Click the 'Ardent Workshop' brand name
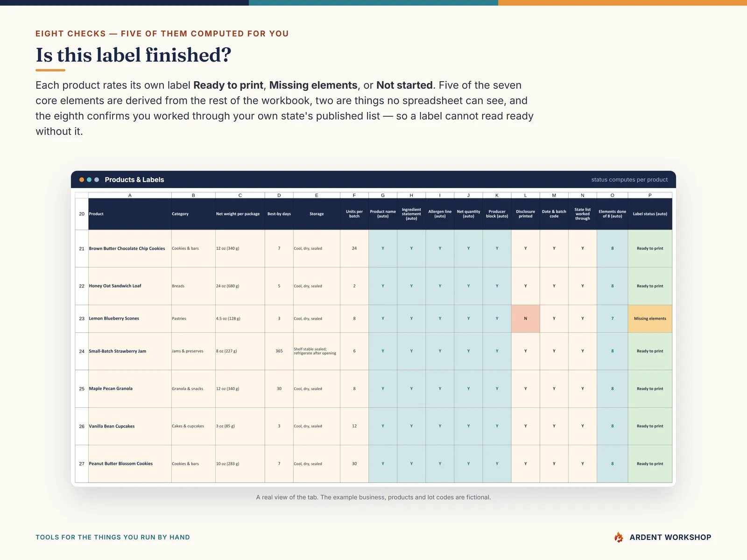The image size is (747, 560). coord(670,537)
